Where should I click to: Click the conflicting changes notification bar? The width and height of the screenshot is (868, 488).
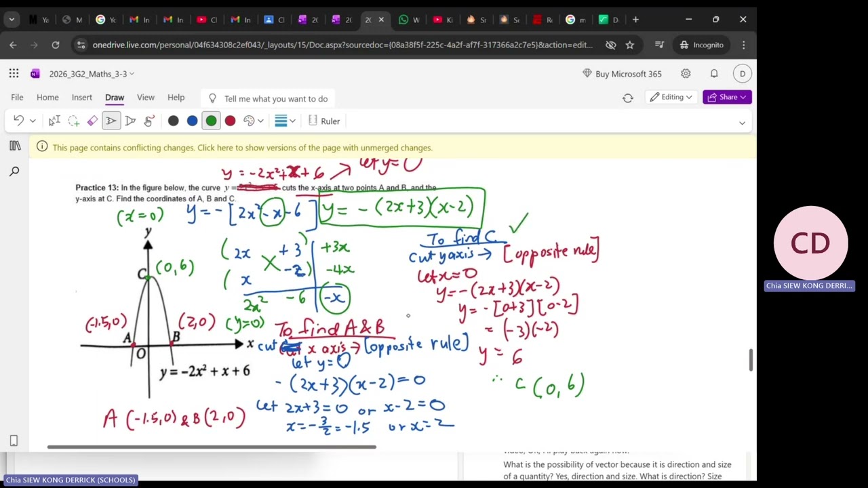tap(393, 147)
